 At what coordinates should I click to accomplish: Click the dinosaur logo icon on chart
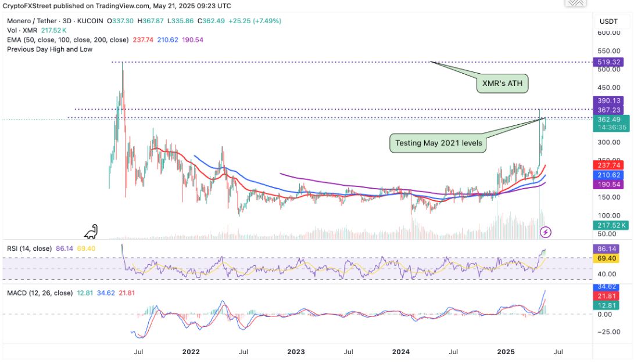point(91,232)
